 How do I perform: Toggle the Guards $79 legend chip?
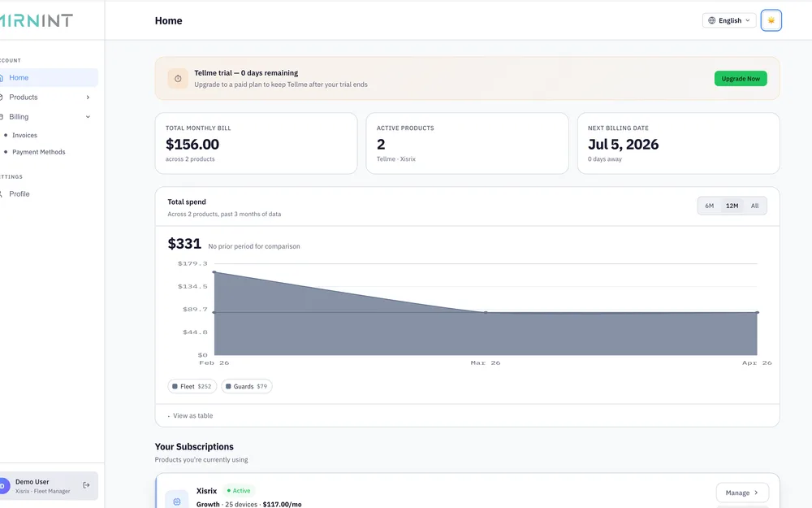pos(247,386)
